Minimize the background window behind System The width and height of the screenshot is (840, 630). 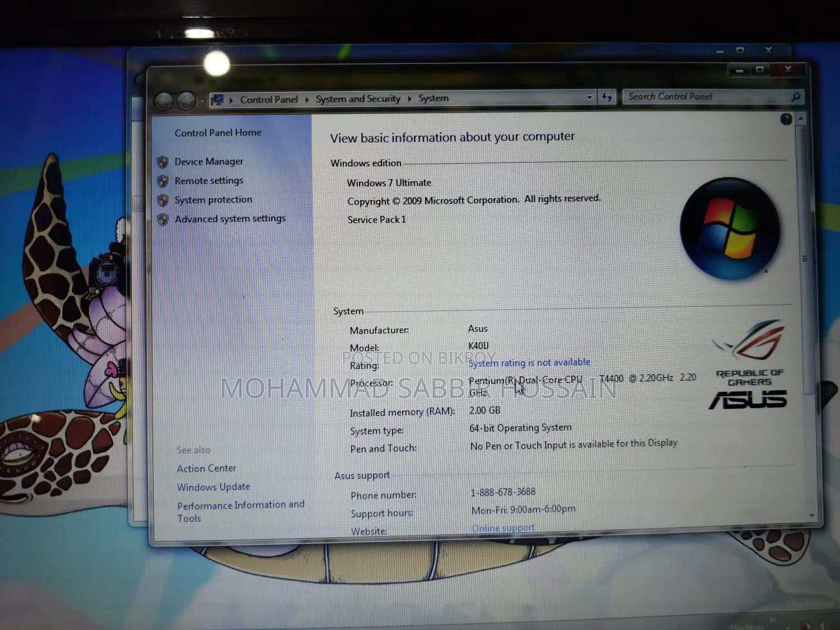click(x=720, y=51)
